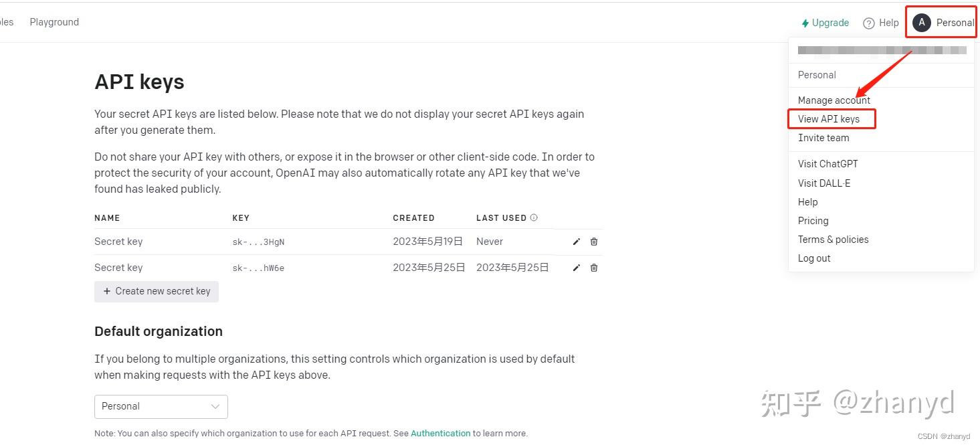This screenshot has width=980, height=447.
Task: Open the Playground tab in header
Action: tap(54, 22)
